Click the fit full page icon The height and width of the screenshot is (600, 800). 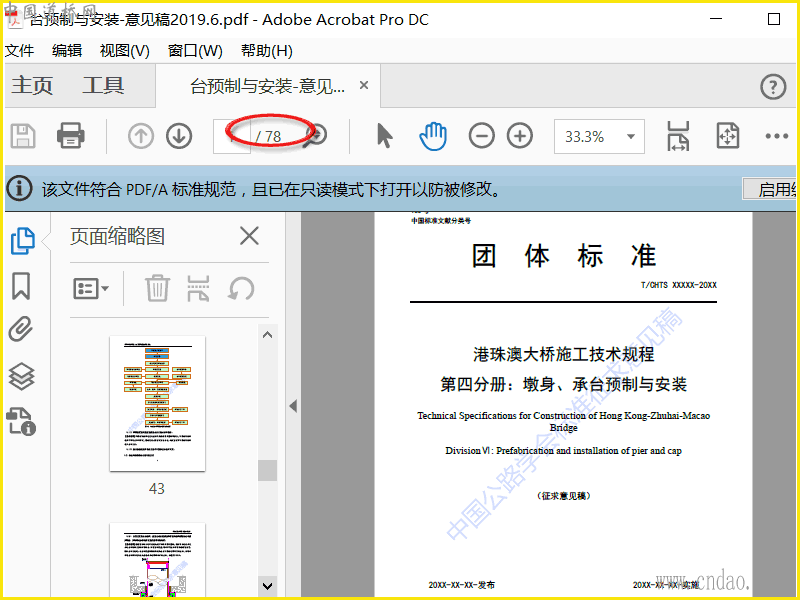(728, 136)
